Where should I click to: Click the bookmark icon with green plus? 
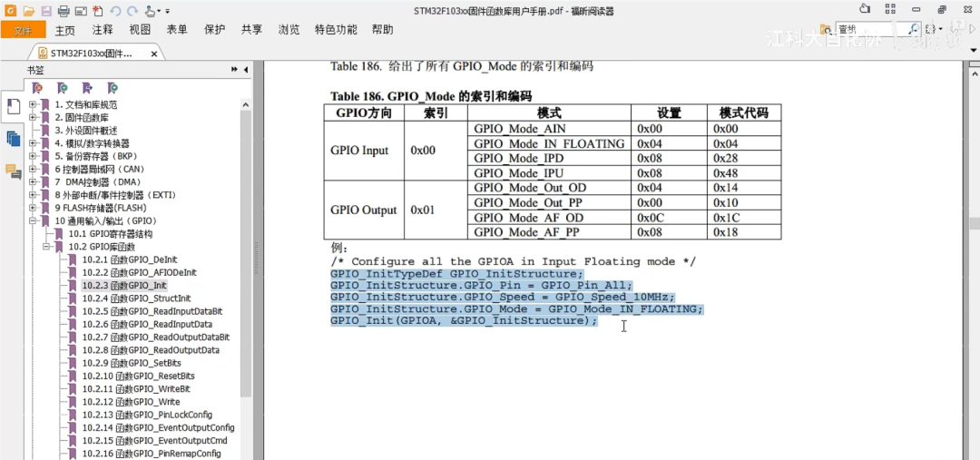click(63, 87)
